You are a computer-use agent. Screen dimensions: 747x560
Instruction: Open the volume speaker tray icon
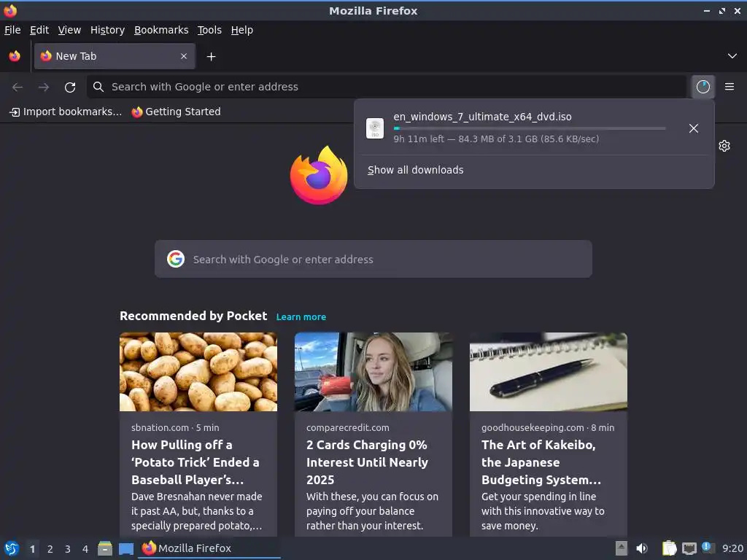coord(642,548)
